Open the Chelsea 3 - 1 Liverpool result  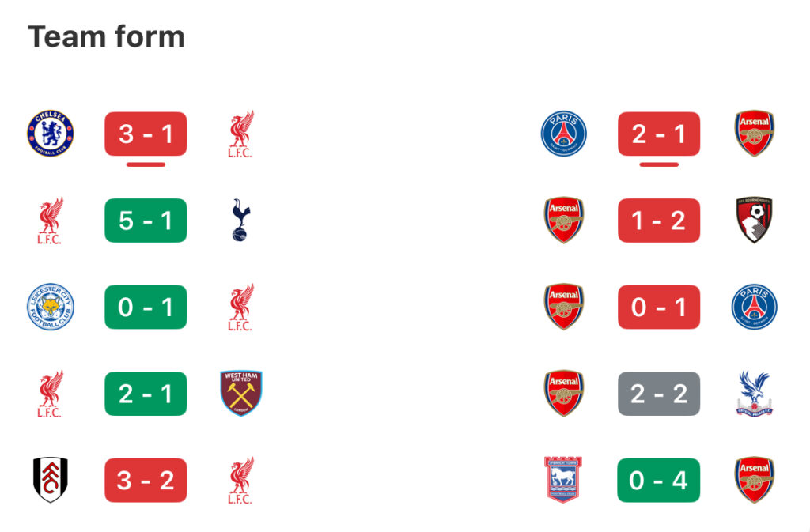(146, 134)
